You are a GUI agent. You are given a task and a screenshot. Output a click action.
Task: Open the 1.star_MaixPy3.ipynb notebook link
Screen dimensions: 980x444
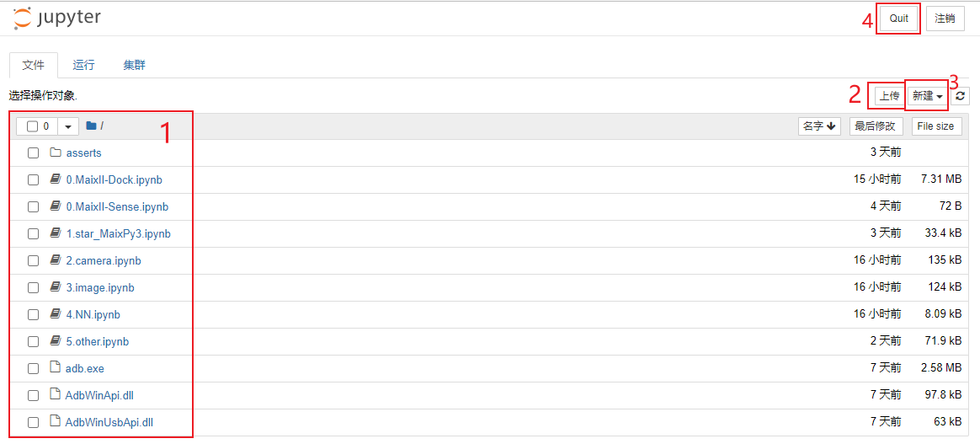[x=118, y=233]
